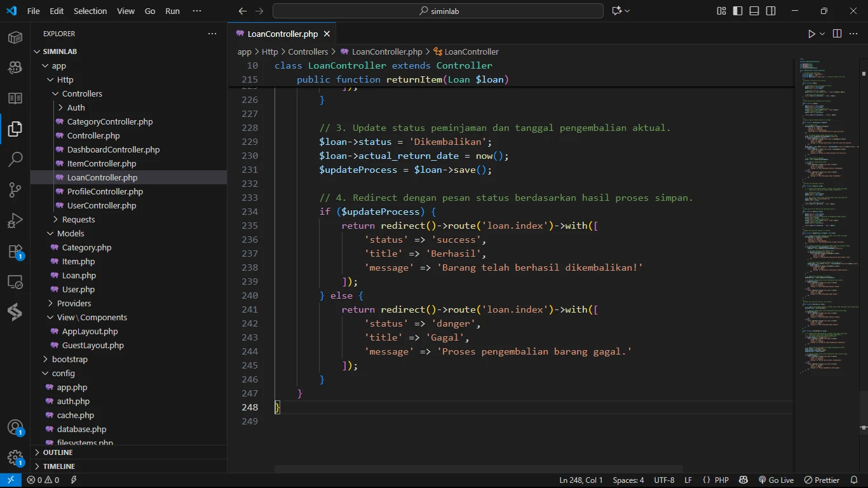Image resolution: width=868 pixels, height=488 pixels.
Task: Open the Search view in activity bar
Action: click(x=15, y=159)
